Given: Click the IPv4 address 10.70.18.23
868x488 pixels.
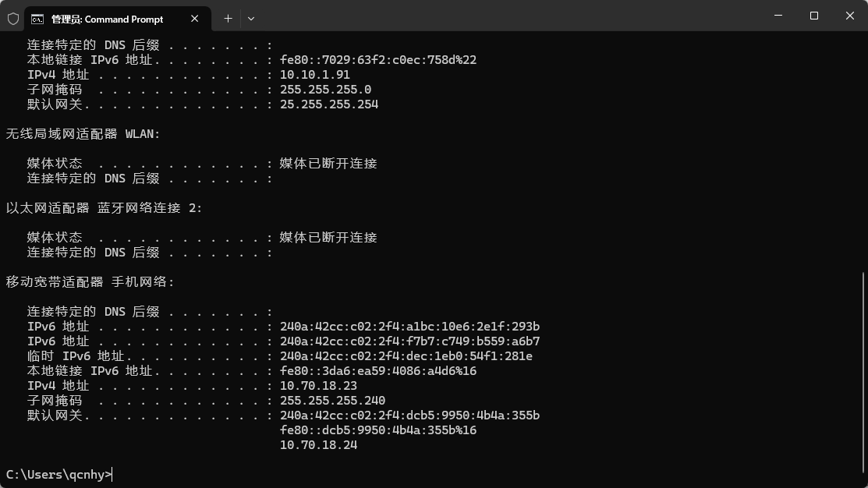Looking at the screenshot, I should pyautogui.click(x=318, y=386).
